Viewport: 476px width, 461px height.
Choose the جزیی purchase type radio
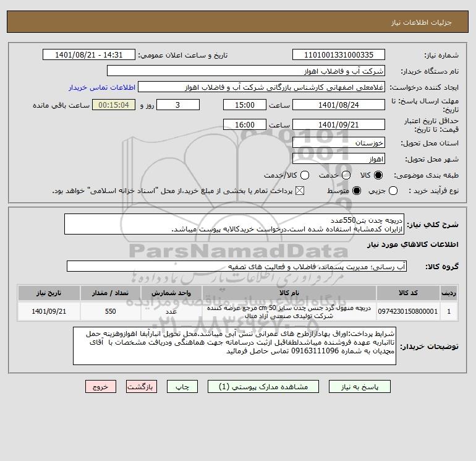393,191
